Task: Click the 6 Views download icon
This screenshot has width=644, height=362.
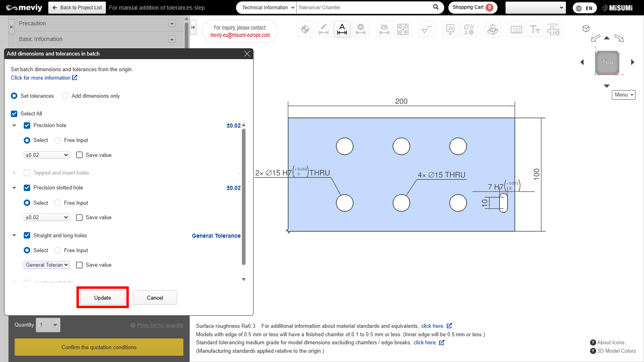Action: (553, 29)
